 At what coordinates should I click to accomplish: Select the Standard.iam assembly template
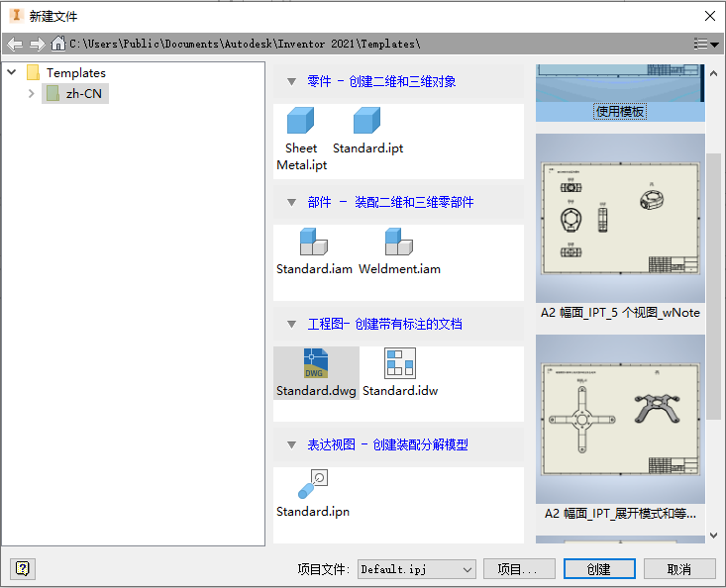pos(314,251)
